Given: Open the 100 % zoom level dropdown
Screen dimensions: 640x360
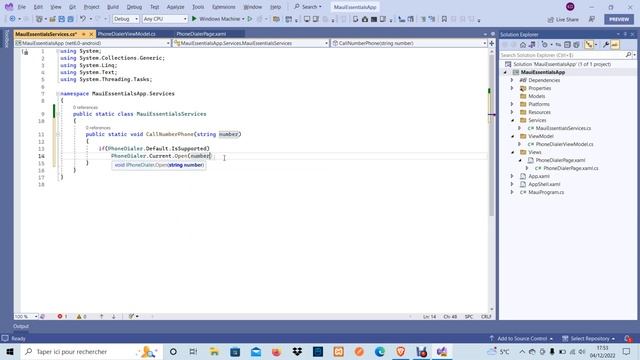Looking at the screenshot, I should pos(26,316).
